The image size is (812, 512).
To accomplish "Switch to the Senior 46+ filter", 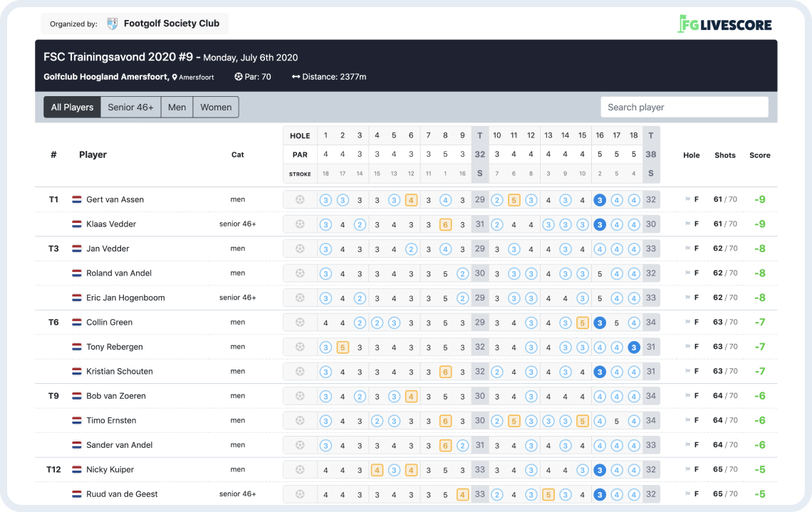I will [130, 107].
